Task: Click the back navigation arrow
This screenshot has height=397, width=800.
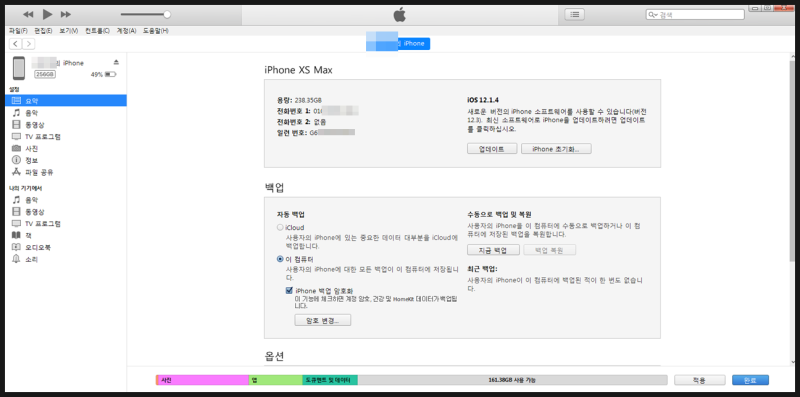Action: pyautogui.click(x=16, y=44)
